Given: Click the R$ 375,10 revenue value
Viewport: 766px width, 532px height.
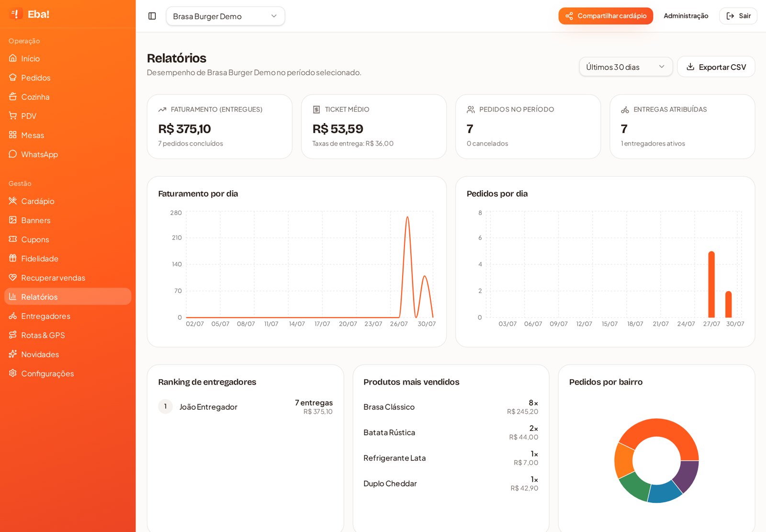Looking at the screenshot, I should click(x=184, y=129).
